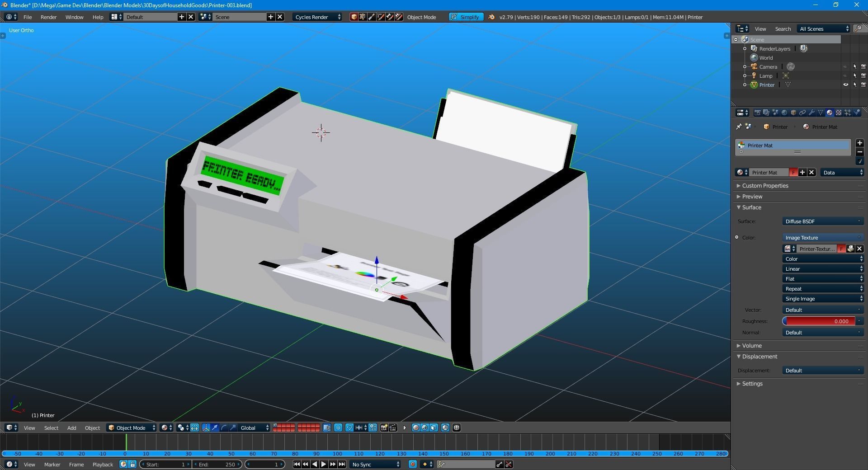Viewport: 868px width, 470px height.
Task: Select the Render properties tab (camera icon)
Action: 757,113
